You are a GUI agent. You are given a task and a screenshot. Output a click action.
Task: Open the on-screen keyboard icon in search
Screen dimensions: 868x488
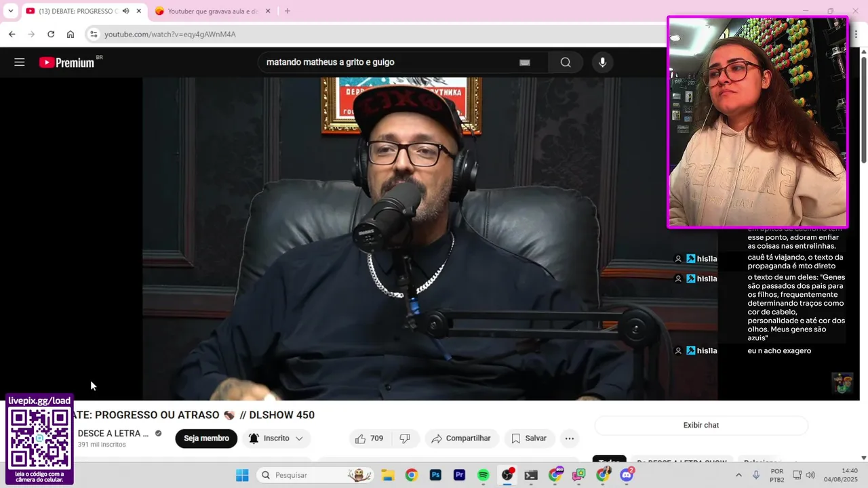525,62
